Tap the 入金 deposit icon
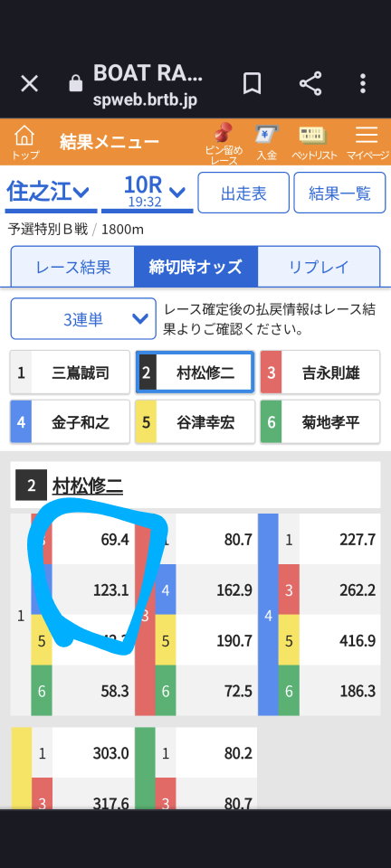The height and width of the screenshot is (868, 391). (266, 142)
